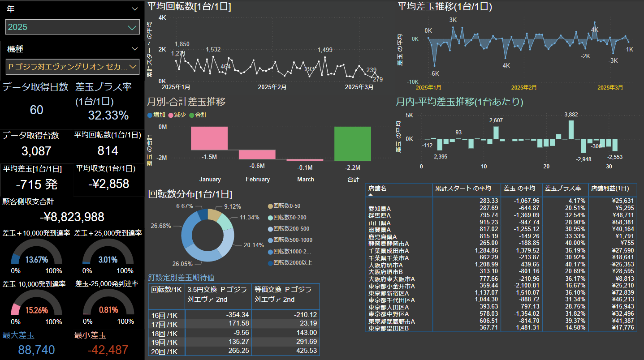Select the 回転数0-50 legend marker

click(270, 206)
